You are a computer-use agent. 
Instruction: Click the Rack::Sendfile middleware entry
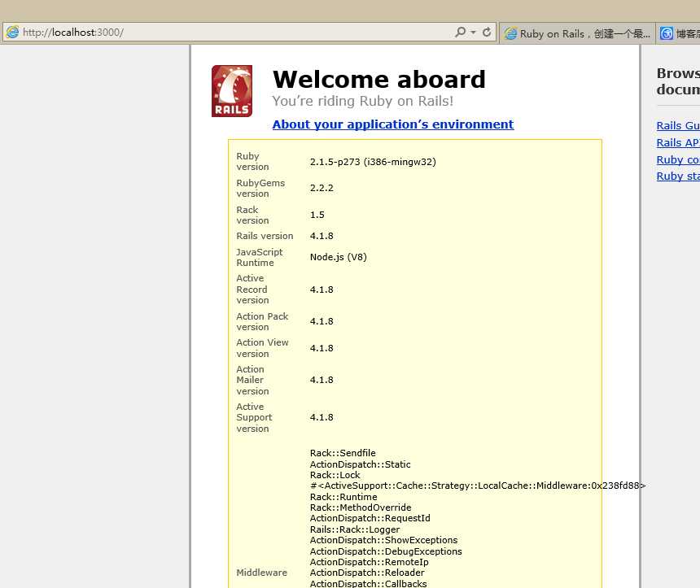click(x=343, y=453)
